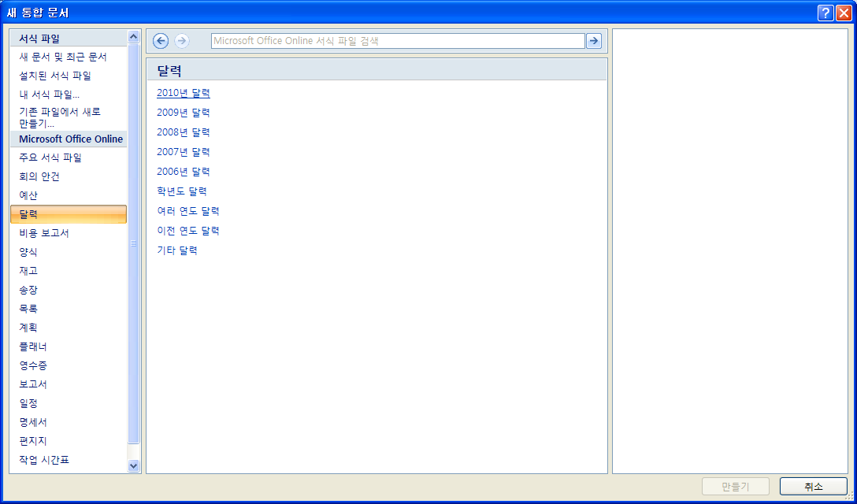This screenshot has width=857, height=504.
Task: Select 회의 안건 category
Action: (x=69, y=176)
